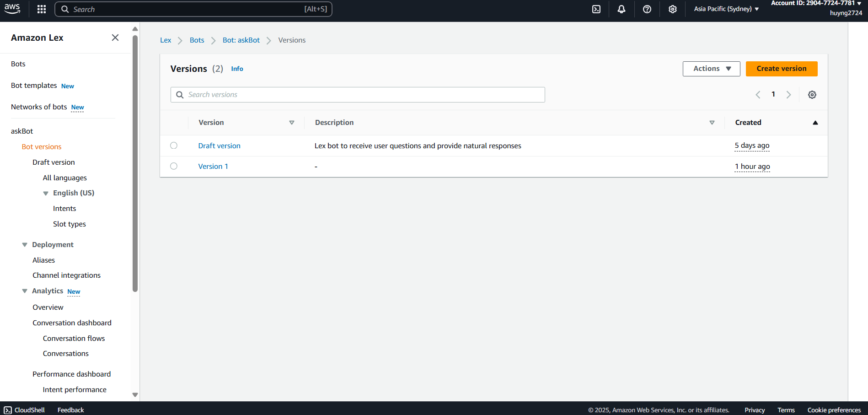
Task: Open Cookie preferences in the footer
Action: point(834,410)
